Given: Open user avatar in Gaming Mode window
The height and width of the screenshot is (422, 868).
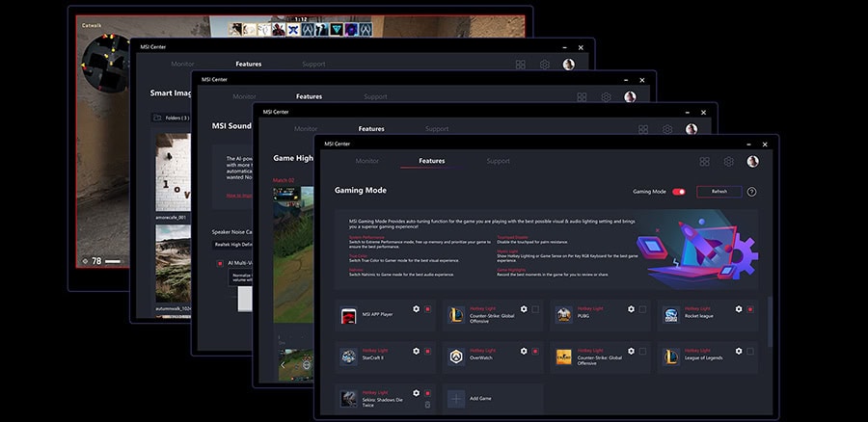Looking at the screenshot, I should [753, 162].
